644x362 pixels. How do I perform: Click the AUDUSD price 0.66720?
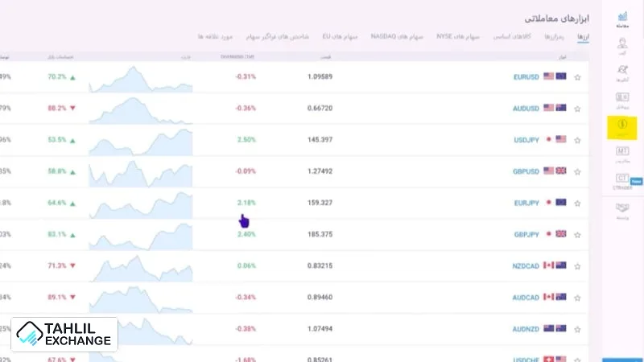[x=320, y=108]
